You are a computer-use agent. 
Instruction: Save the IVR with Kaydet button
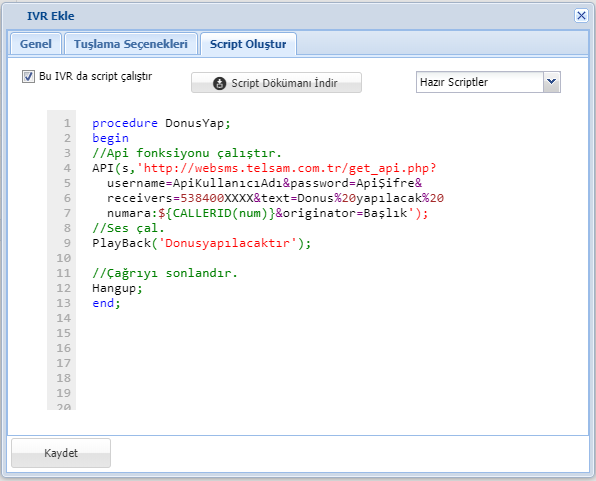point(61,453)
